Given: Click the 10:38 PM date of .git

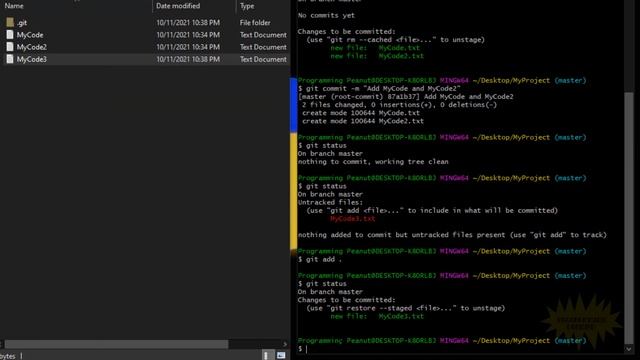Looking at the screenshot, I should 188,23.
